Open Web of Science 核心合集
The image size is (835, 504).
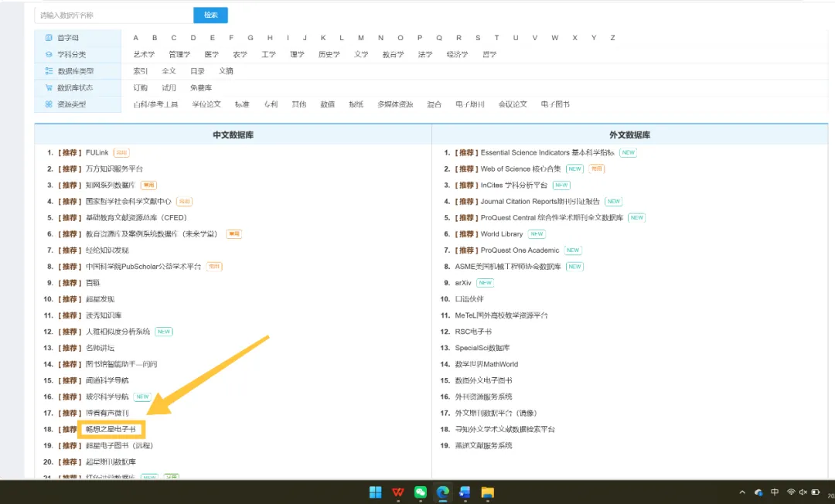(521, 169)
